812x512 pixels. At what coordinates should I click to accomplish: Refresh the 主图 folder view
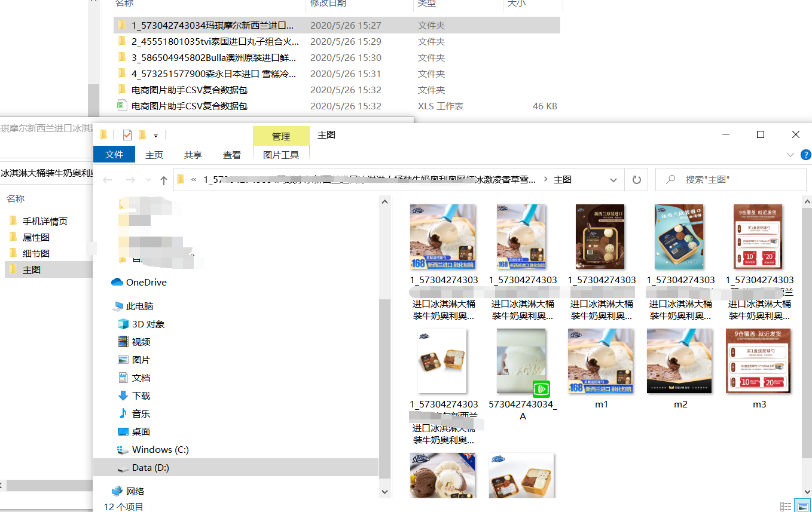pyautogui.click(x=637, y=180)
